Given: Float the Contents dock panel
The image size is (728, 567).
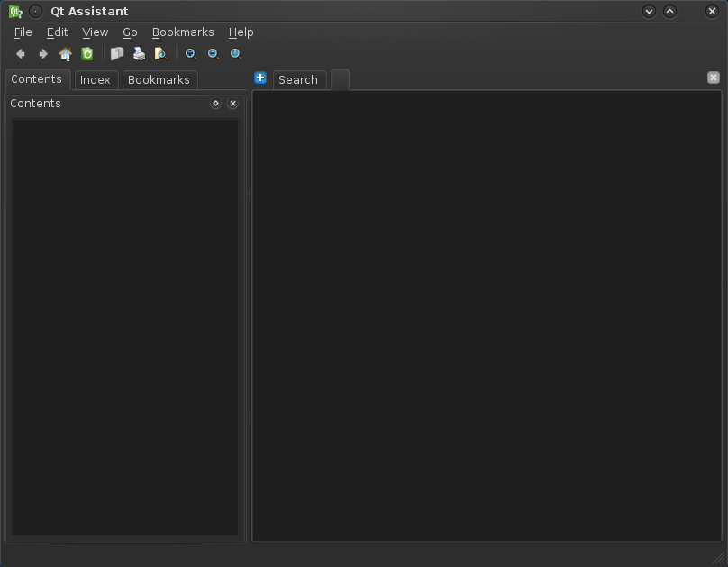Looking at the screenshot, I should (215, 104).
